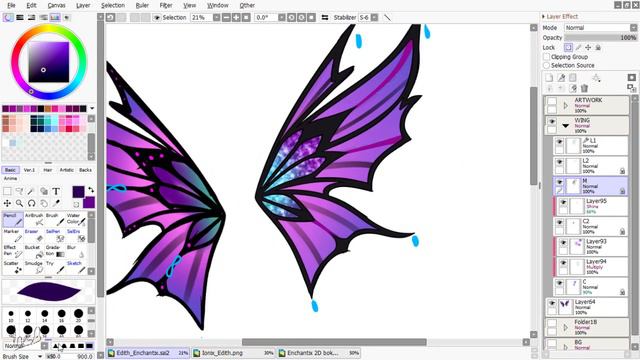The height and width of the screenshot is (360, 640).
Task: Create a new layer in layer panel
Action: (549, 78)
